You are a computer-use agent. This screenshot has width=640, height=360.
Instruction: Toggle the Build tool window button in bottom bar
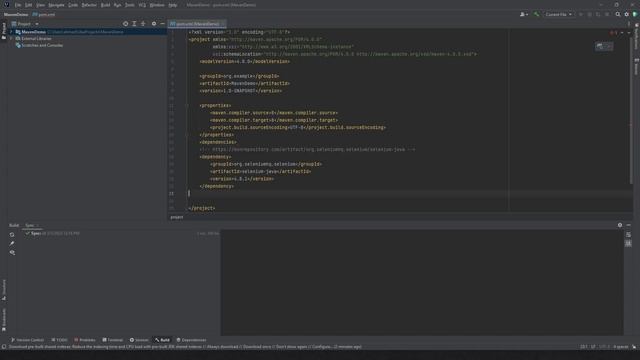[162, 340]
